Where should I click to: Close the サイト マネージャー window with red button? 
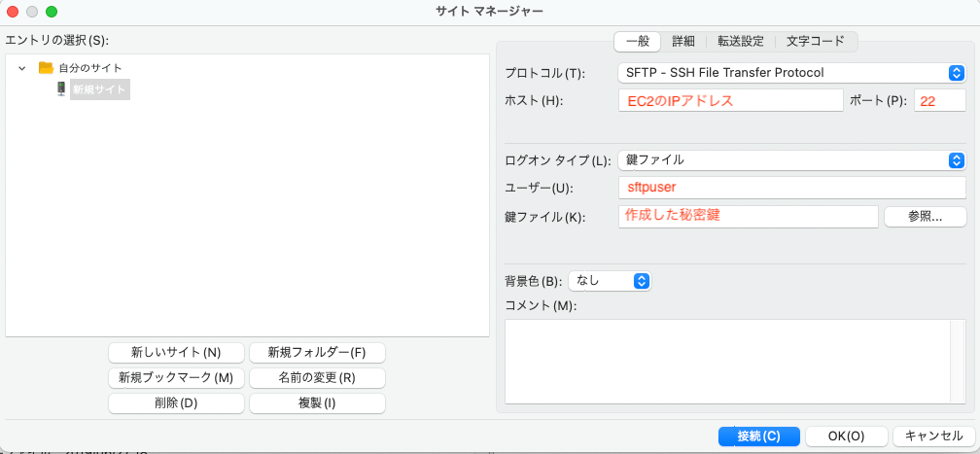point(13,12)
